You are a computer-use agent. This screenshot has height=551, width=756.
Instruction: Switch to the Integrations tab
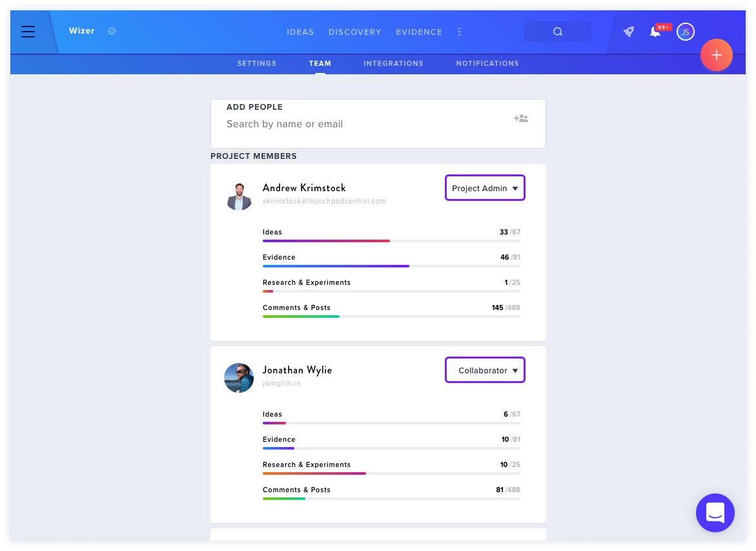[x=393, y=63]
